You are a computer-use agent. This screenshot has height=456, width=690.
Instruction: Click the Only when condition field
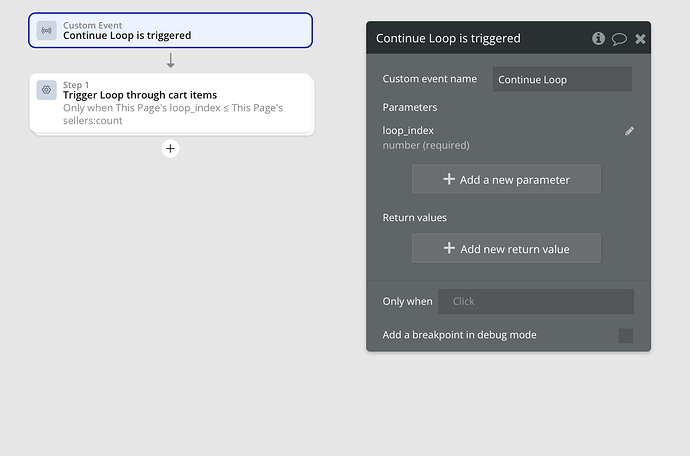[x=536, y=301]
